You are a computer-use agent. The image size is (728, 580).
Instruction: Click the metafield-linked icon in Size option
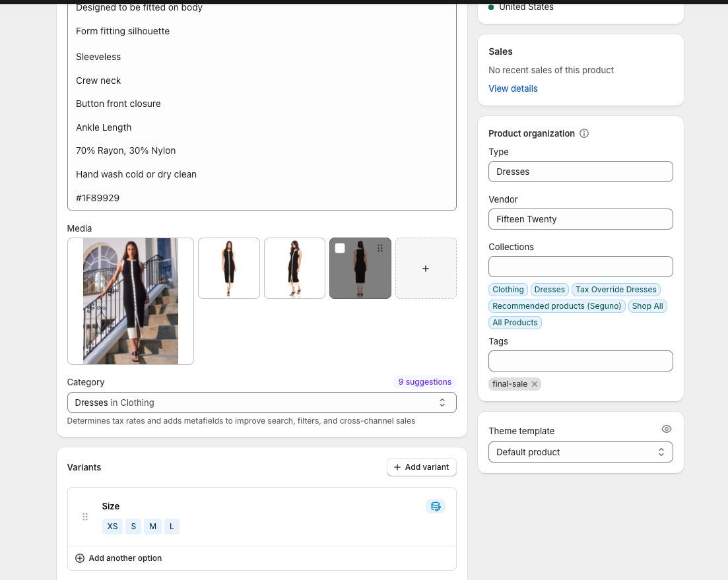pos(436,506)
